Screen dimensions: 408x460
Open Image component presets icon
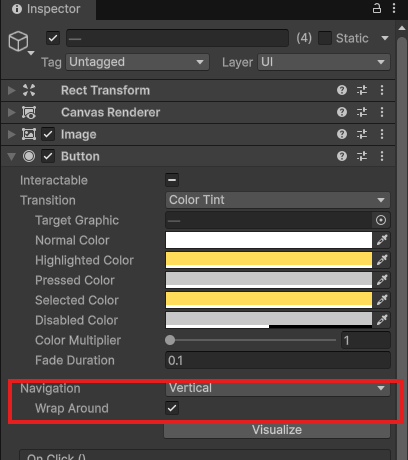pyautogui.click(x=362, y=134)
